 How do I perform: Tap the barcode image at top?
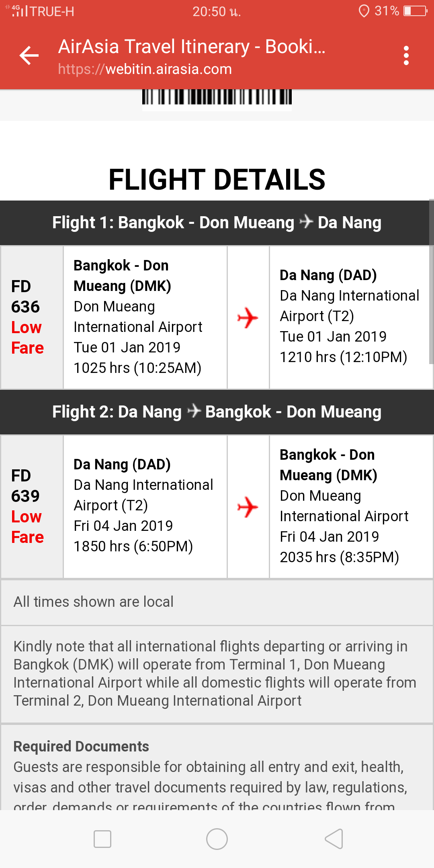(x=217, y=98)
